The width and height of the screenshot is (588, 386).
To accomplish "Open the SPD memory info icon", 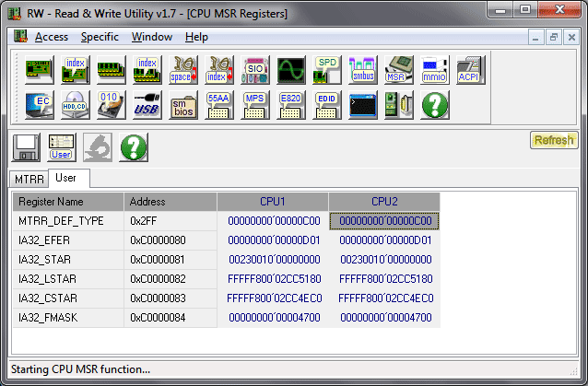I will 327,70.
